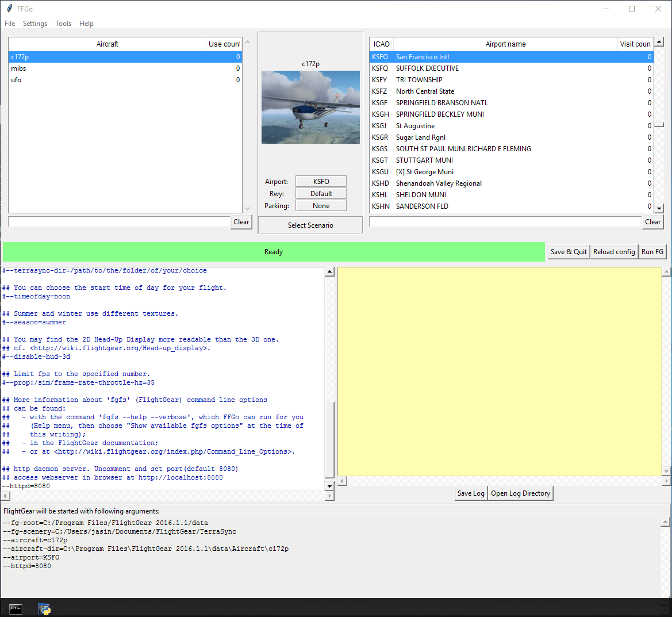Click the Aircraft column header
This screenshot has width=672, height=617.
point(107,44)
